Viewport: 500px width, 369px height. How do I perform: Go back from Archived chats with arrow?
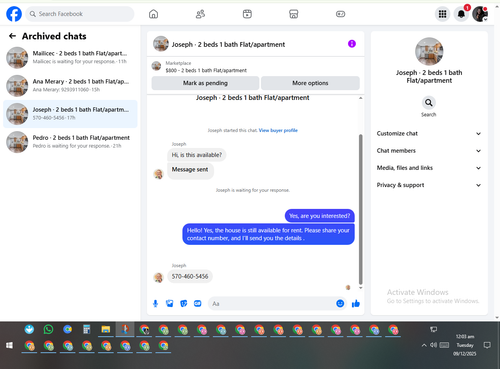tap(12, 36)
